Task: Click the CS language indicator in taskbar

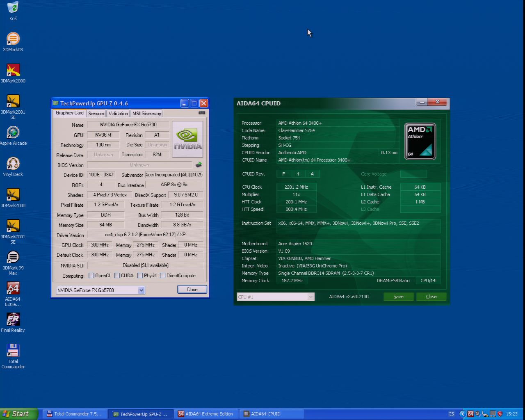Action: pos(451,414)
